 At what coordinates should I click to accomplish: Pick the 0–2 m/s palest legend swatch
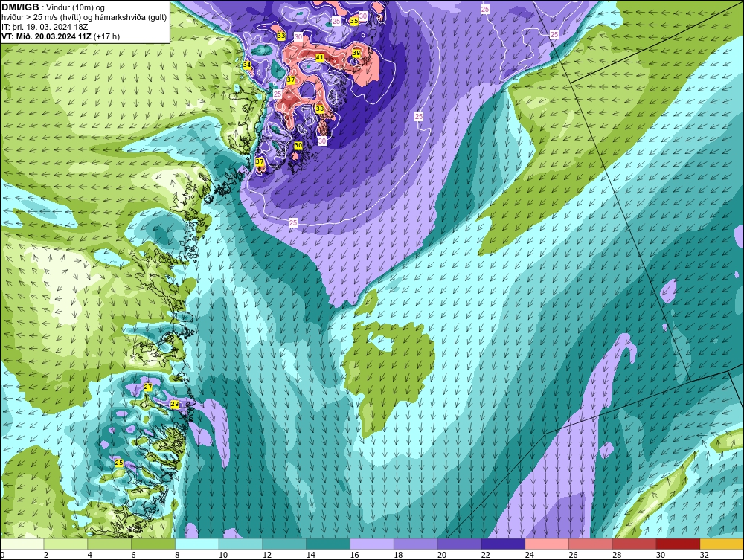[22, 544]
